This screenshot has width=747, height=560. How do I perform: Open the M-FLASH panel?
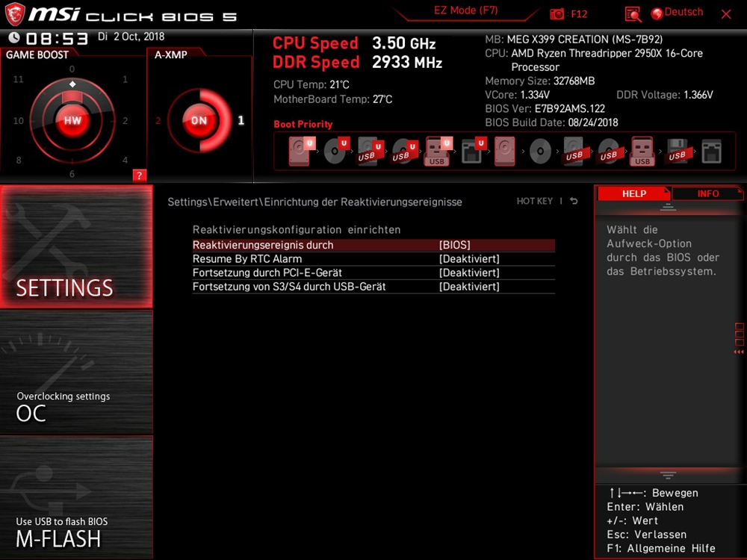(x=76, y=497)
